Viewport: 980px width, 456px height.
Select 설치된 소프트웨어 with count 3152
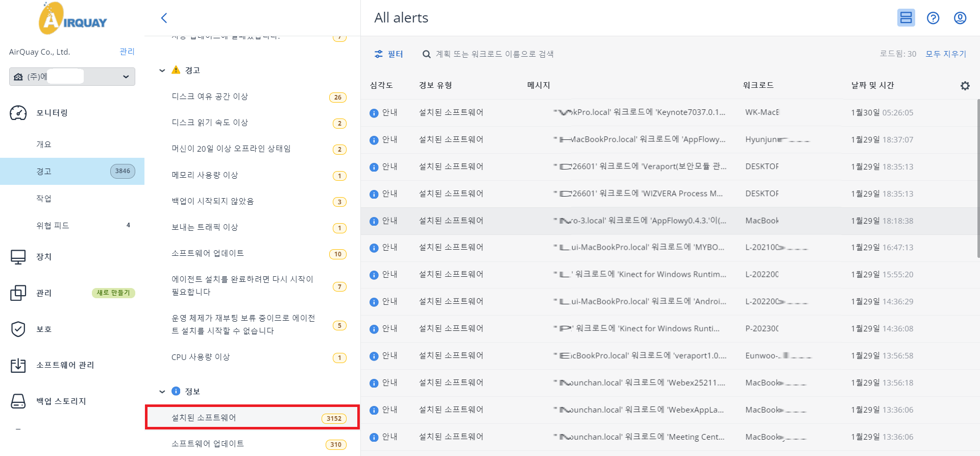pos(253,418)
